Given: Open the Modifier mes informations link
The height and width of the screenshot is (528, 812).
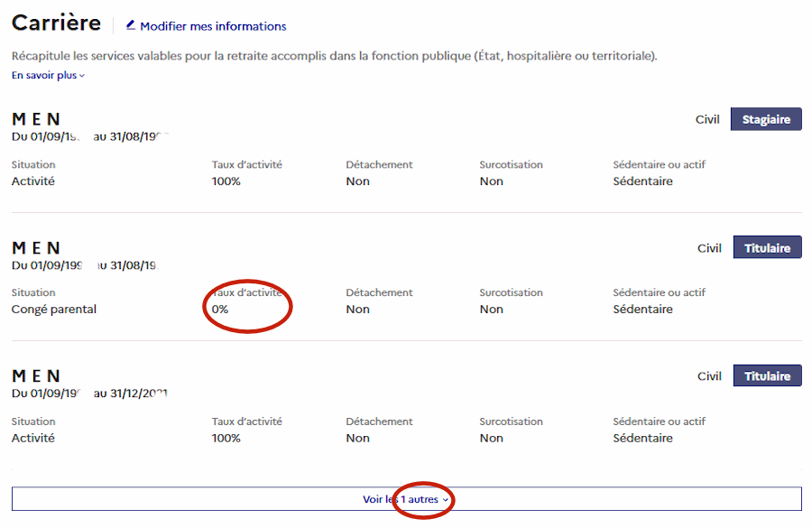Looking at the screenshot, I should point(213,26).
